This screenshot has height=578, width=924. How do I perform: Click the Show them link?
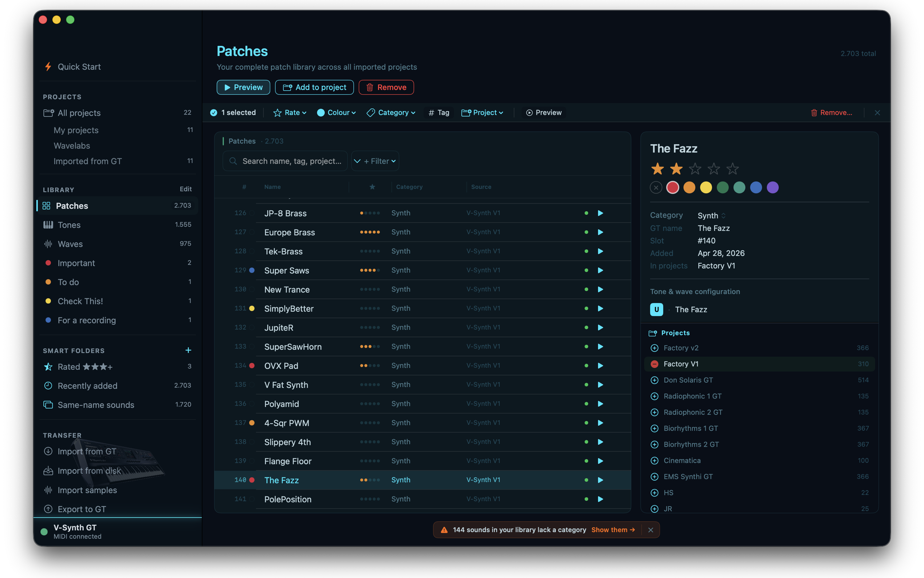coord(613,530)
